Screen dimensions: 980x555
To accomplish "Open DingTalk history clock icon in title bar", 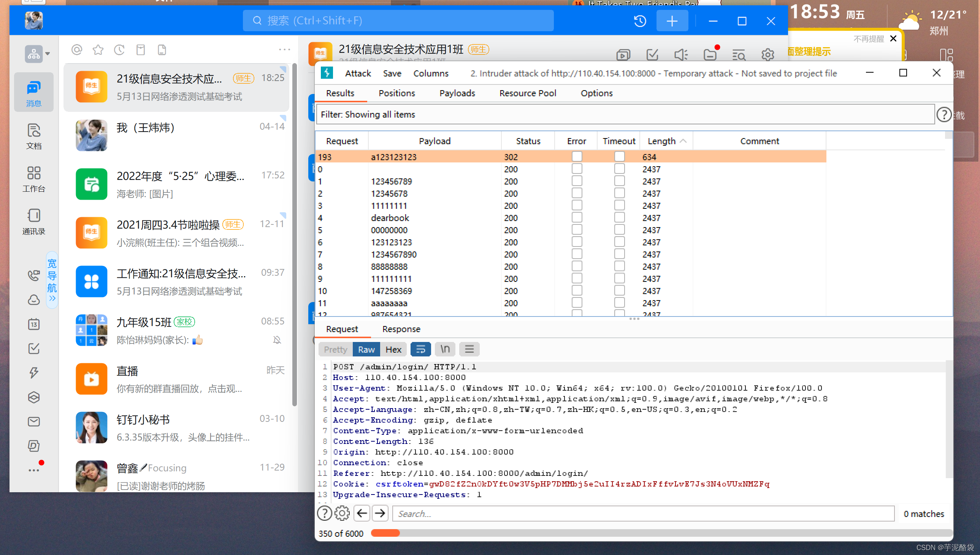I will [640, 21].
